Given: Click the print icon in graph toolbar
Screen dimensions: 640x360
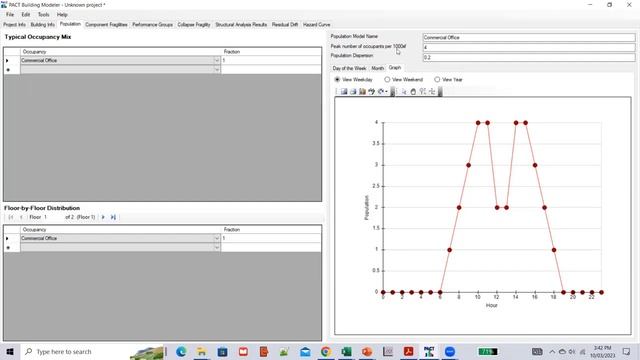Looking at the screenshot, I should (353, 91).
